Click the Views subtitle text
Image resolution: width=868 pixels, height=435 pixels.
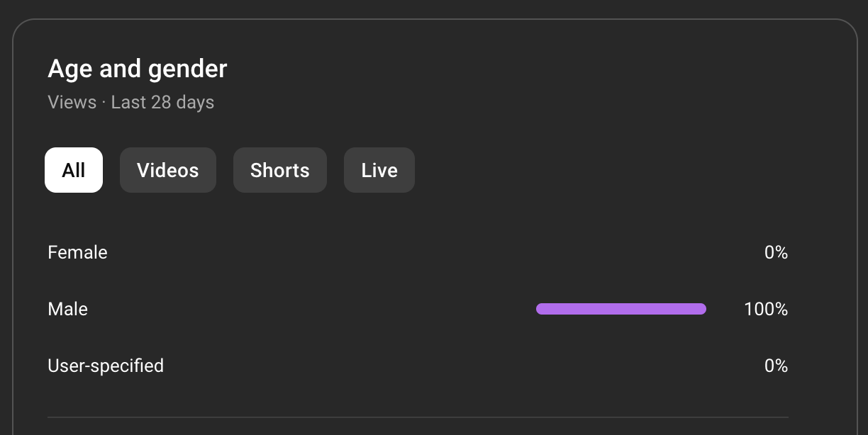pyautogui.click(x=72, y=102)
